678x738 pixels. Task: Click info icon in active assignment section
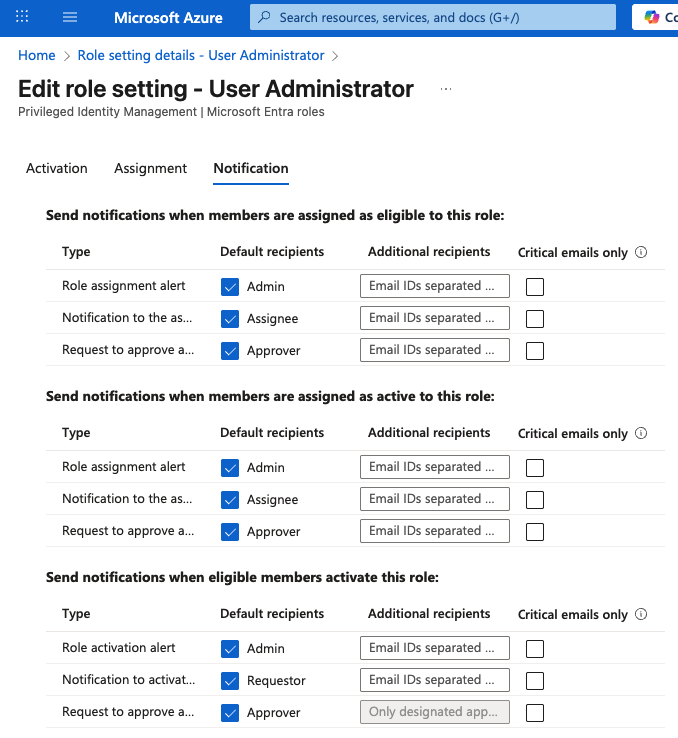(x=641, y=433)
